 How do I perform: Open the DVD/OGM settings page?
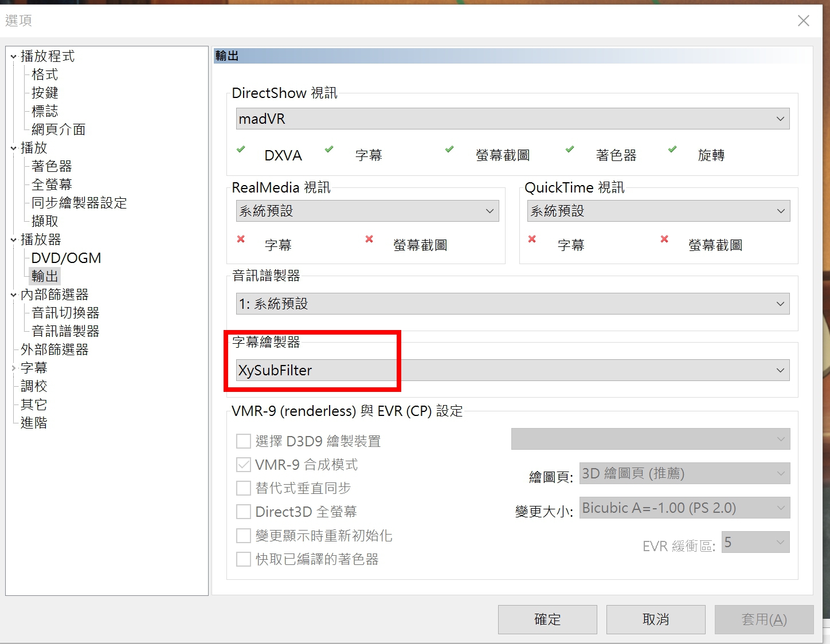click(x=66, y=258)
